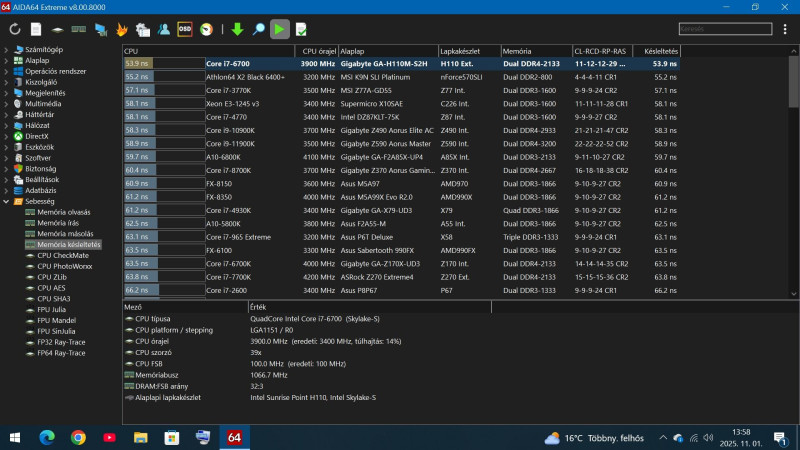Sort by the Memória column header
This screenshot has width=800, height=450.
click(x=537, y=51)
